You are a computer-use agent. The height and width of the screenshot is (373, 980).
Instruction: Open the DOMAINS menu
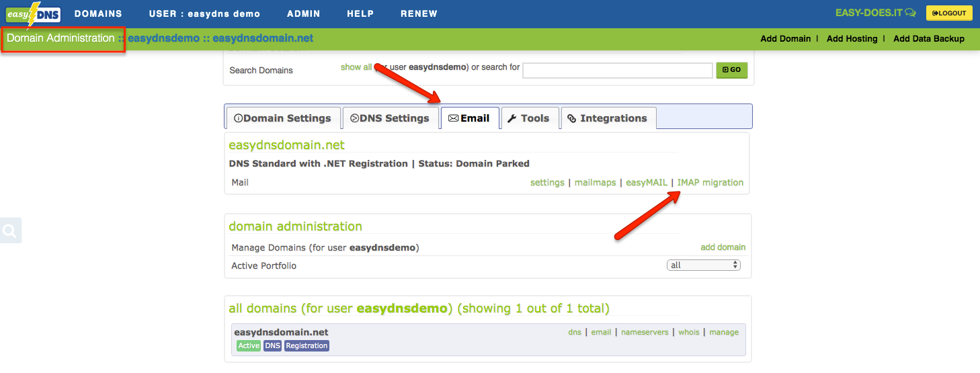click(x=98, y=13)
